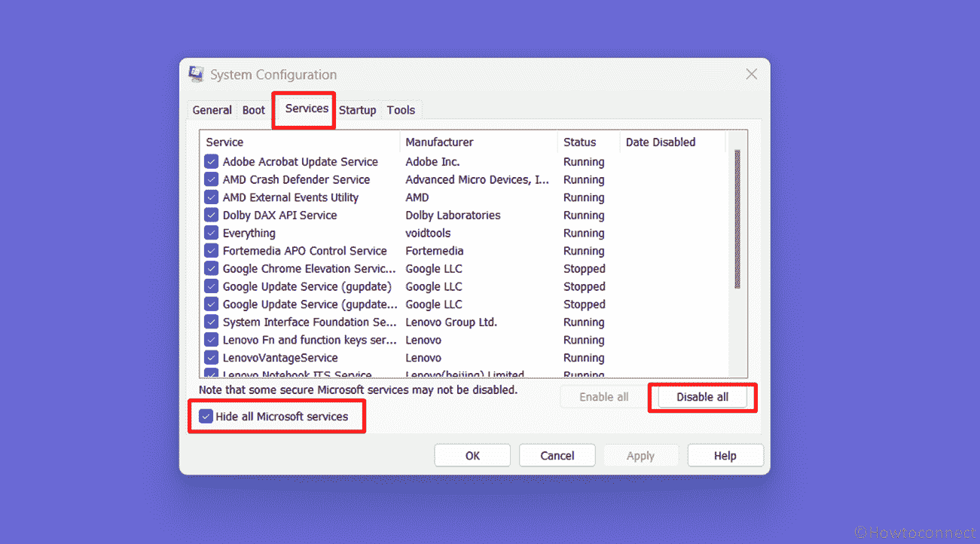The image size is (980, 544).
Task: Sort by Manufacturer column header
Action: point(479,142)
